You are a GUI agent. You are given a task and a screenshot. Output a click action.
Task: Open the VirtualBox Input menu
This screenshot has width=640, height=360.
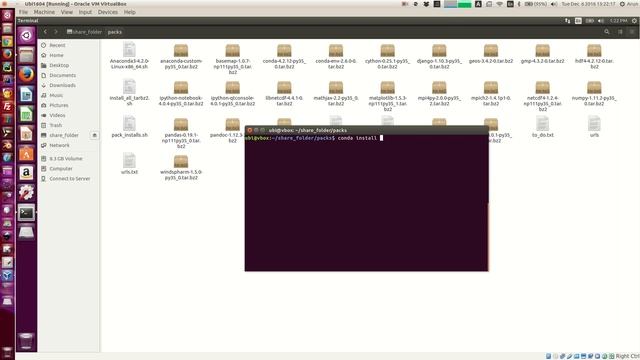(x=85, y=12)
